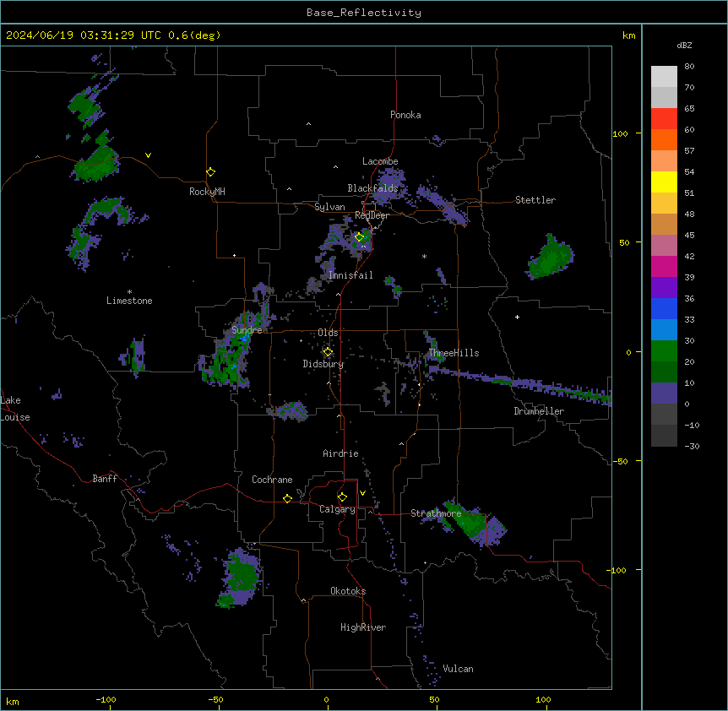Click the dBZ legend heading
The width and height of the screenshot is (728, 711).
pyautogui.click(x=684, y=46)
